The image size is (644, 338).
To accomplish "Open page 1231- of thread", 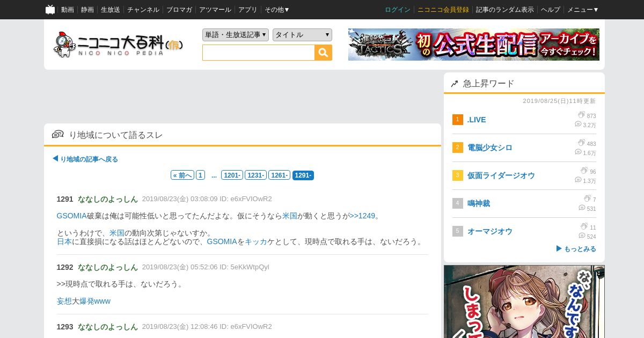I will pos(255,175).
